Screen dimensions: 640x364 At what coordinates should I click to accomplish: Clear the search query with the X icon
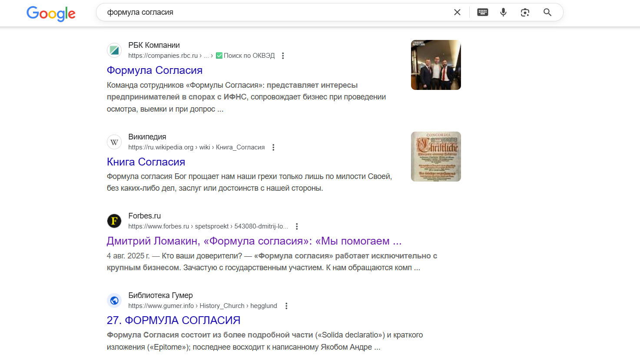[457, 12]
